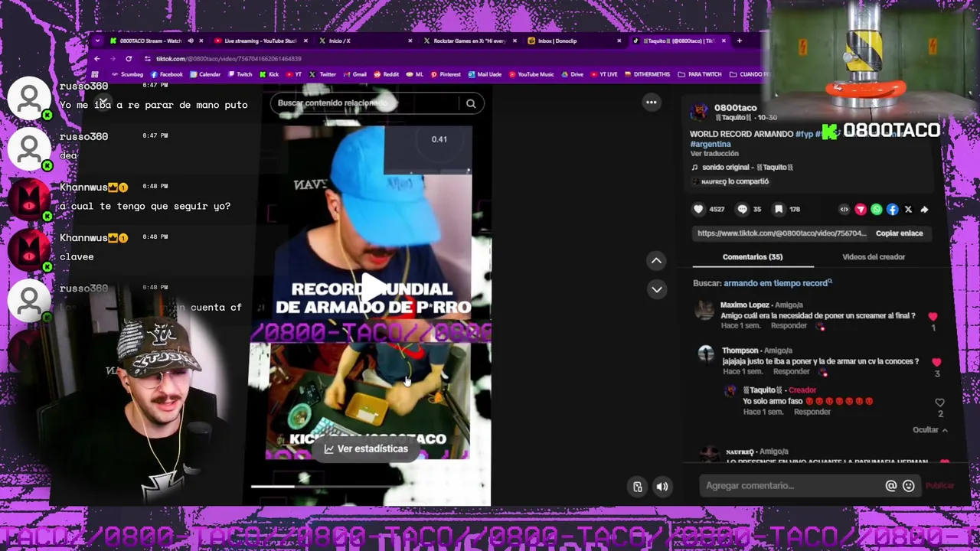The width and height of the screenshot is (980, 551).
Task: Open more share options arrow
Action: [x=924, y=209]
